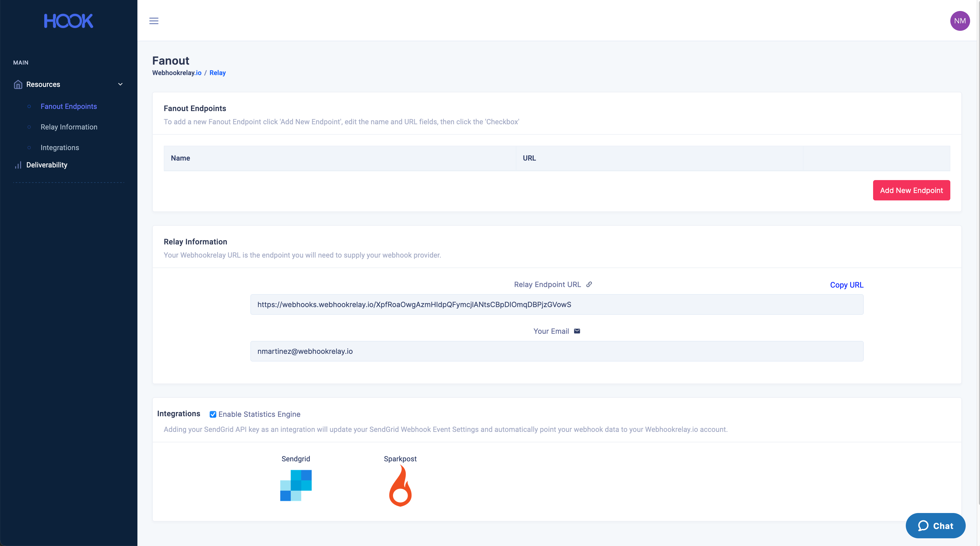
Task: Click the home icon beside Resources
Action: pyautogui.click(x=18, y=84)
